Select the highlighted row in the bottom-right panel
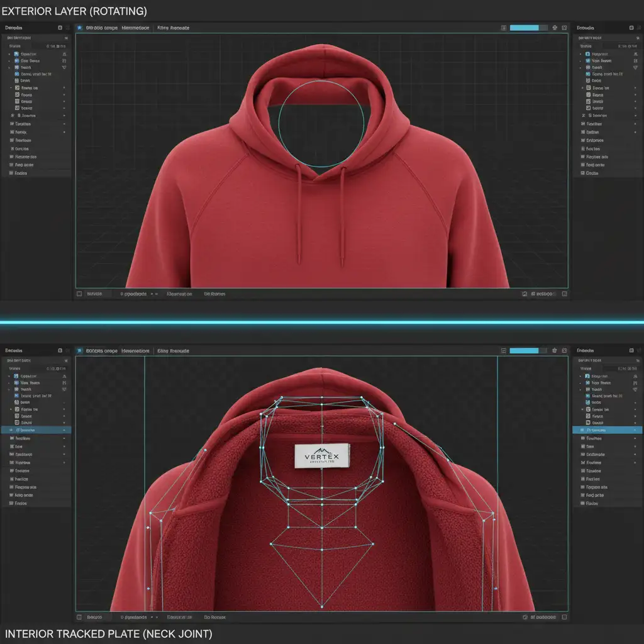 click(607, 430)
